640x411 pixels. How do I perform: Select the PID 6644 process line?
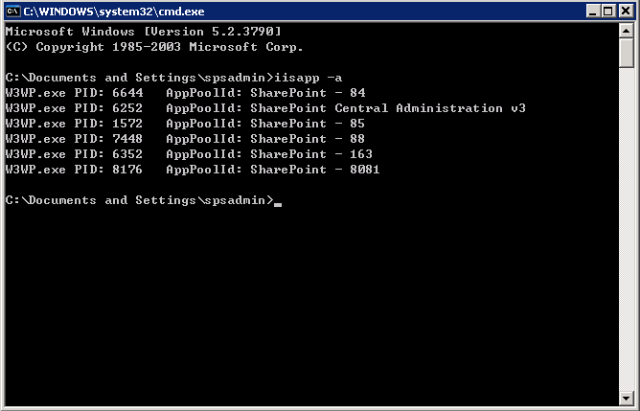(185, 93)
